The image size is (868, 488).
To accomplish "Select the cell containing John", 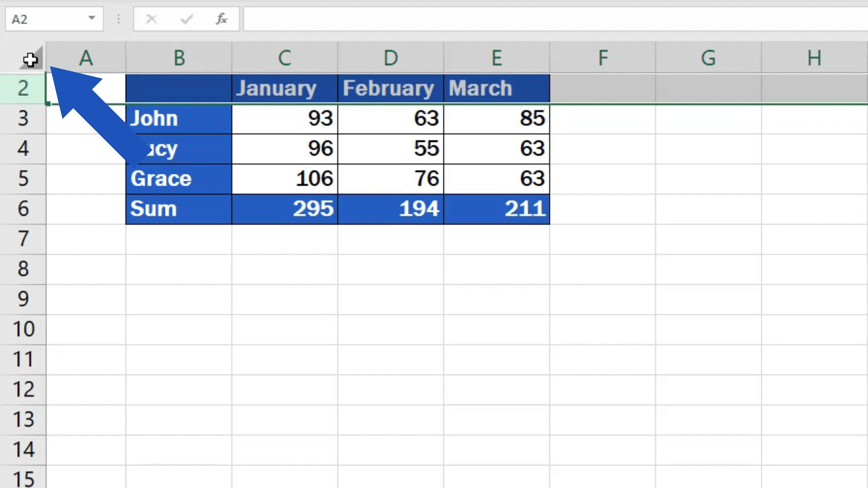I will [x=179, y=118].
